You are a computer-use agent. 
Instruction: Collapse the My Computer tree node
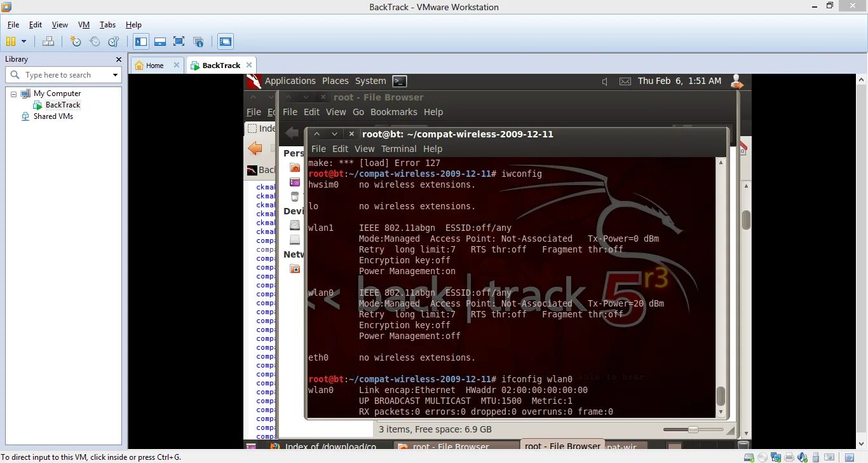tap(13, 93)
